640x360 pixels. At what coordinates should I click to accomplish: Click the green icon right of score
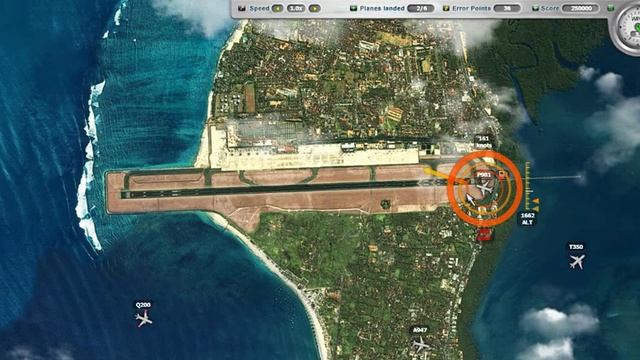[610, 8]
